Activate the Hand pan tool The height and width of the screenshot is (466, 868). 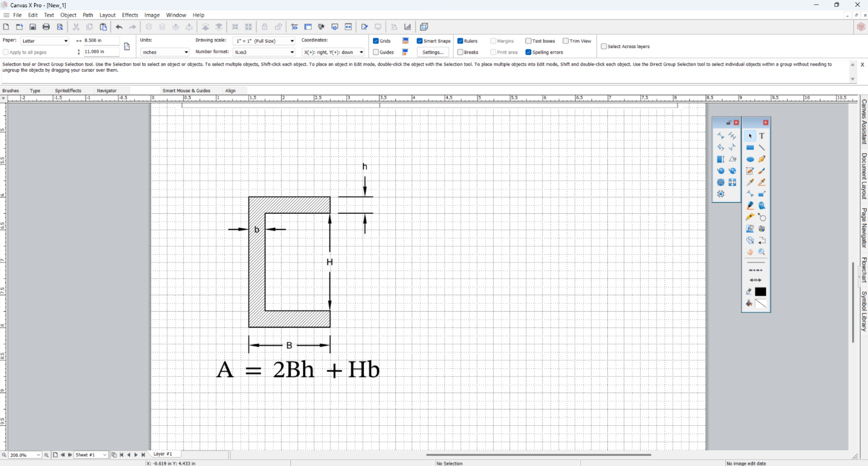pyautogui.click(x=750, y=252)
